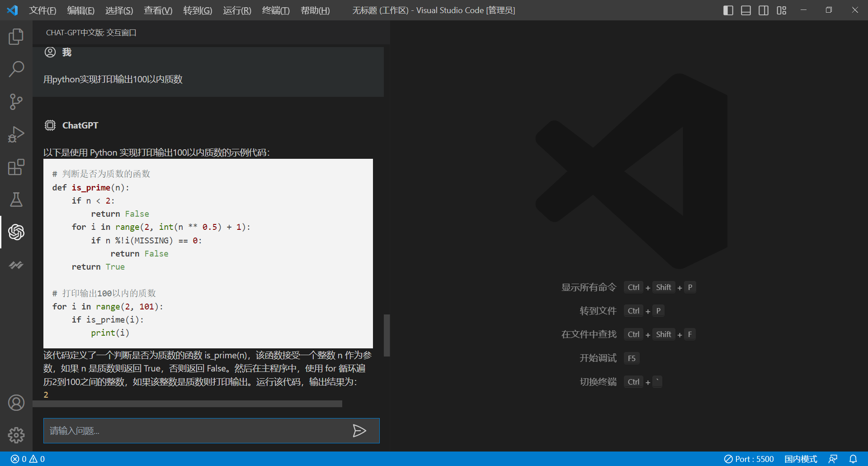The width and height of the screenshot is (868, 466).
Task: Click the F5 key hint
Action: click(632, 358)
